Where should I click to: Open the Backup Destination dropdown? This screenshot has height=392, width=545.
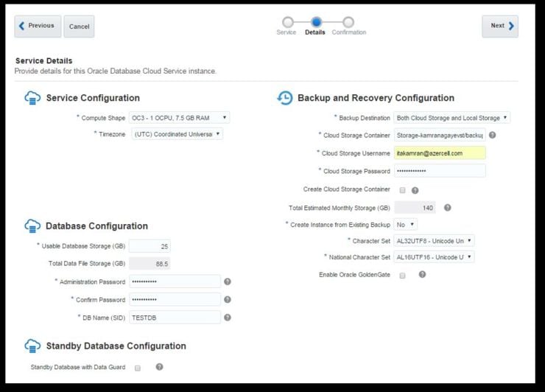pos(452,118)
